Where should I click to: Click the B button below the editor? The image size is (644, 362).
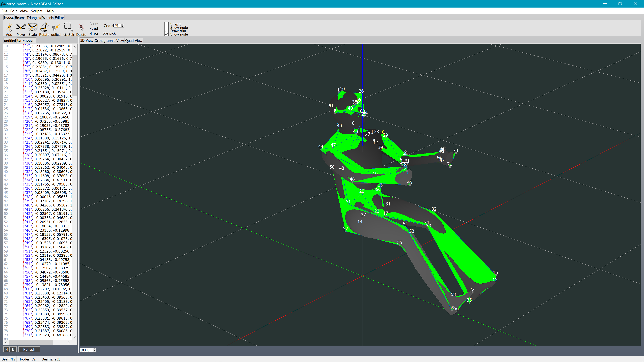[x=13, y=349]
